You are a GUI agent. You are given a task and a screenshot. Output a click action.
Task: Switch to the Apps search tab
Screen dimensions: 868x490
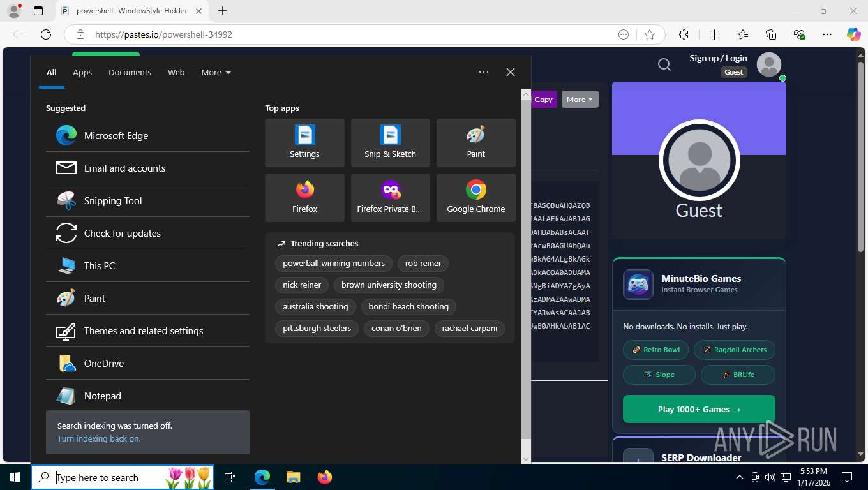82,72
